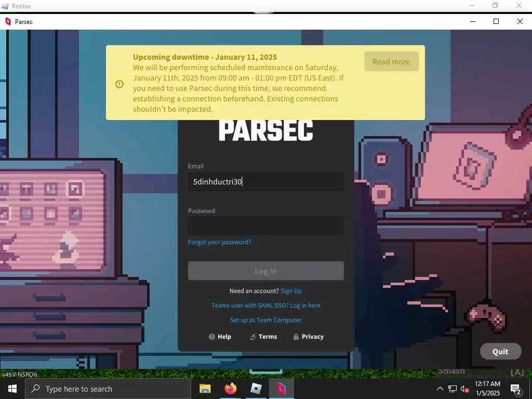The image size is (532, 399).
Task: Click the PARSEC logo heading
Action: pos(265,130)
